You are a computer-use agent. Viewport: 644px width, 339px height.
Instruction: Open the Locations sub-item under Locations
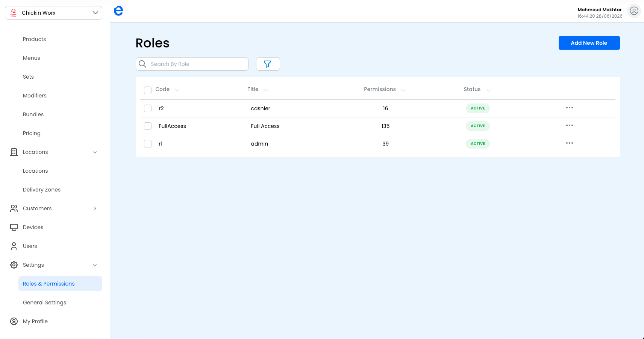(x=35, y=171)
